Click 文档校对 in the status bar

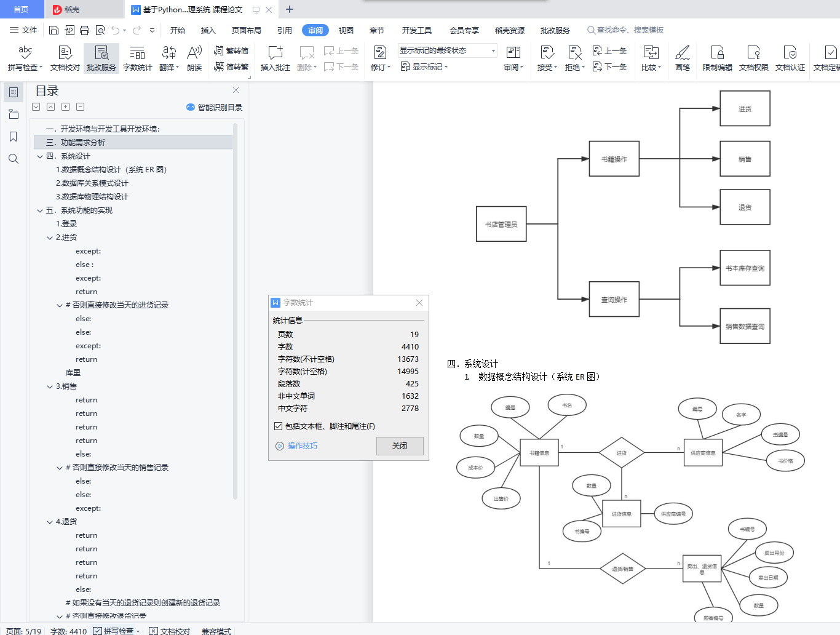click(170, 631)
